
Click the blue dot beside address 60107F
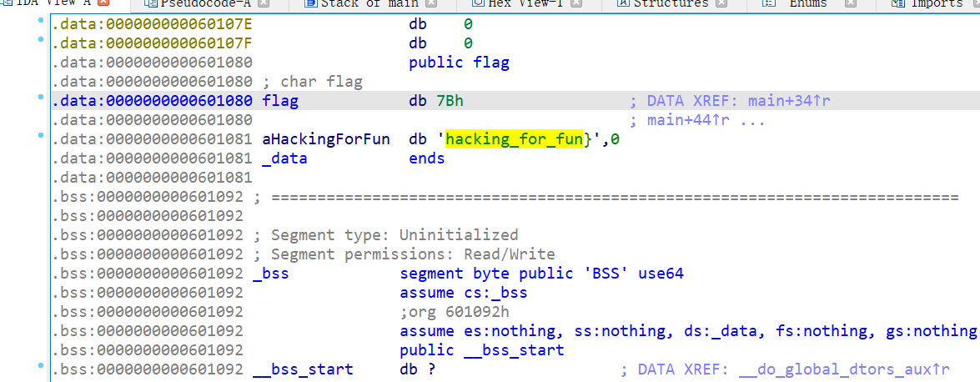click(x=41, y=40)
